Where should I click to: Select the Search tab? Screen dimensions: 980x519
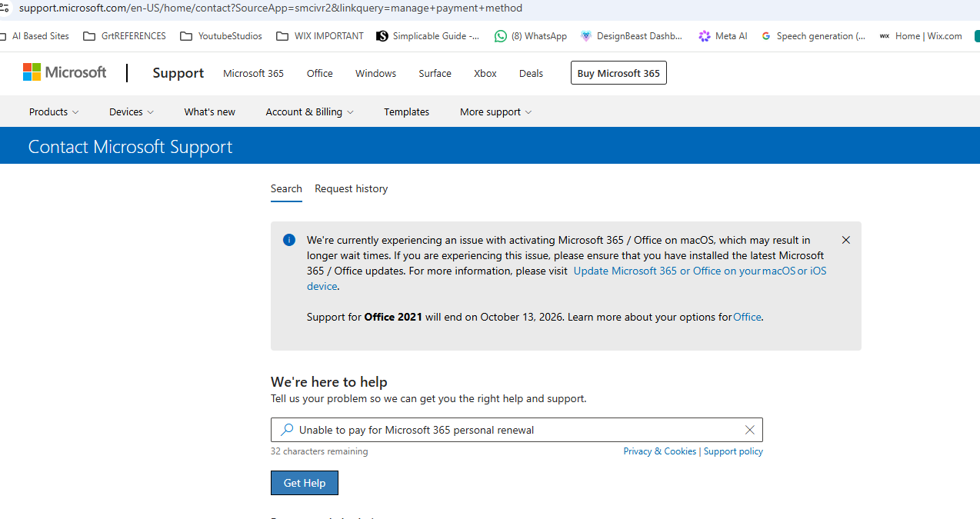click(286, 188)
